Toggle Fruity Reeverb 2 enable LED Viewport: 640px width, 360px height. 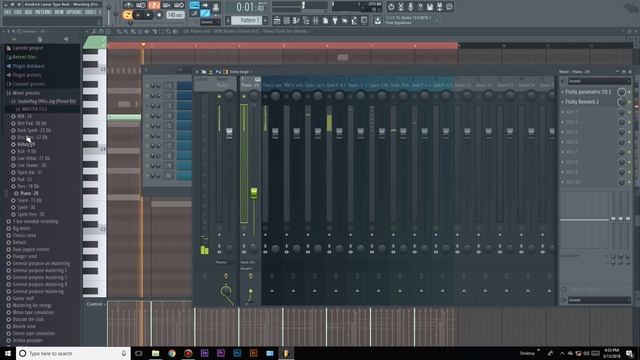tap(629, 102)
